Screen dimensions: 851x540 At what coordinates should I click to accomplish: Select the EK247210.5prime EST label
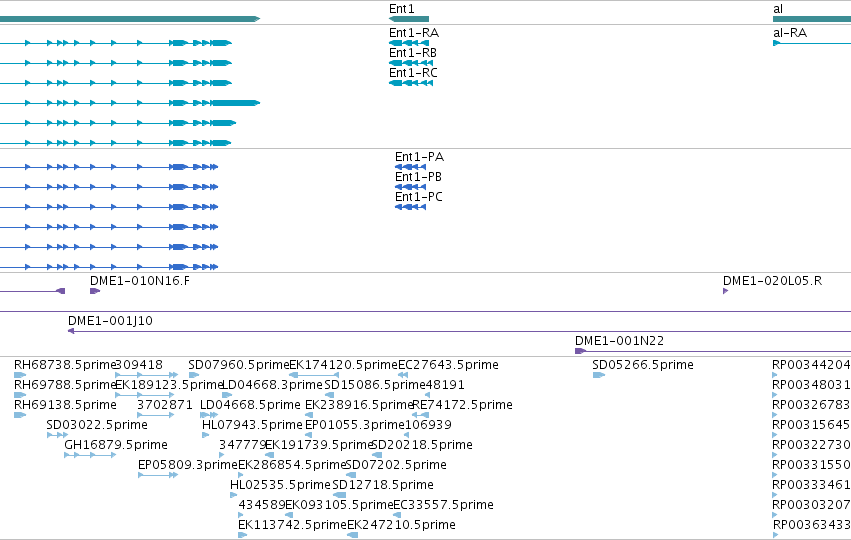pyautogui.click(x=401, y=525)
